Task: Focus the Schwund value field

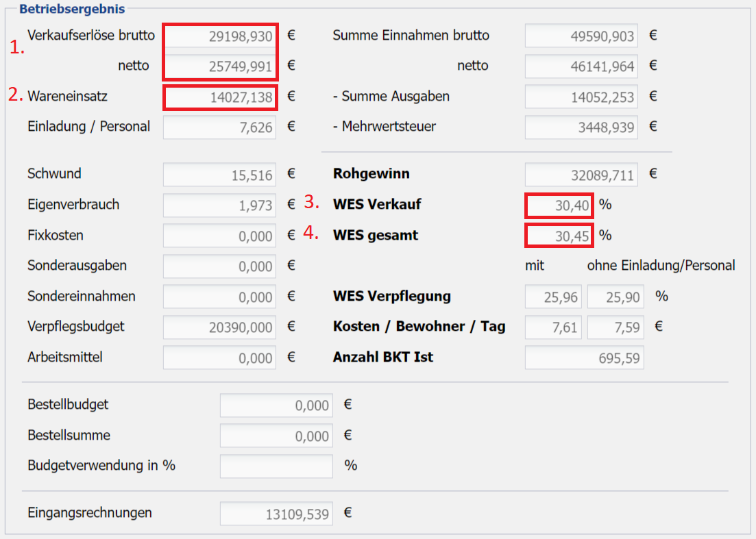Action: click(220, 175)
